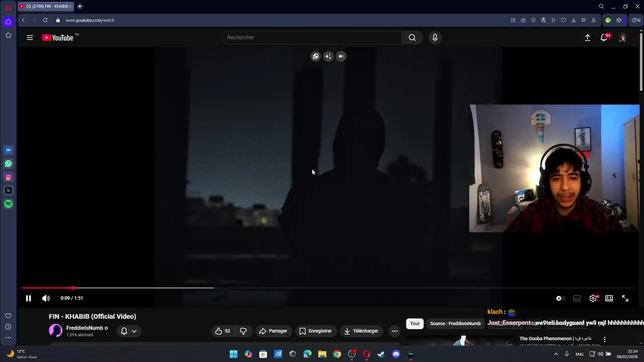This screenshot has width=644, height=362.
Task: Click the Partager share button
Action: pyautogui.click(x=273, y=331)
